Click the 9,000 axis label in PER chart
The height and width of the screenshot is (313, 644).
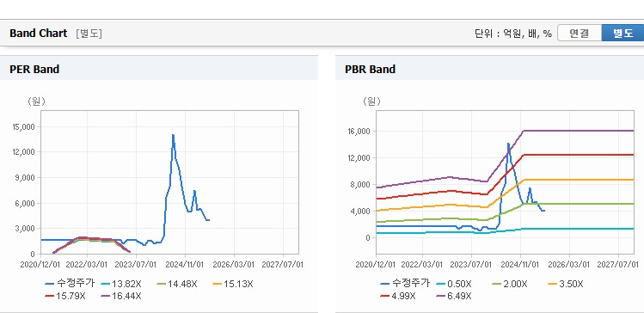click(26, 178)
